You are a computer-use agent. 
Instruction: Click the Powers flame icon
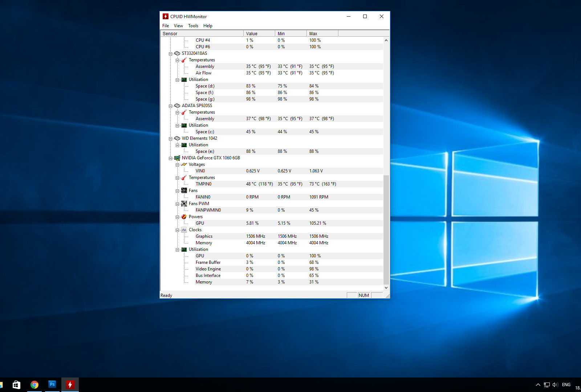pos(184,217)
